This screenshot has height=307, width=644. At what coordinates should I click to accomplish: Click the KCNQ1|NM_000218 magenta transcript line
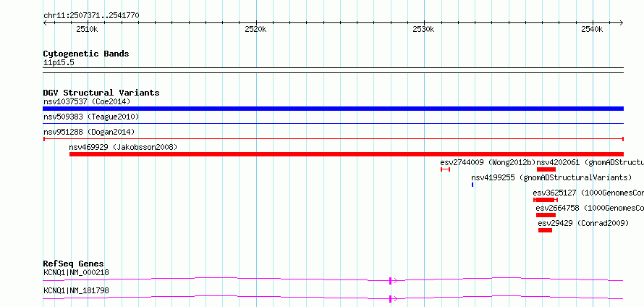click(x=333, y=279)
